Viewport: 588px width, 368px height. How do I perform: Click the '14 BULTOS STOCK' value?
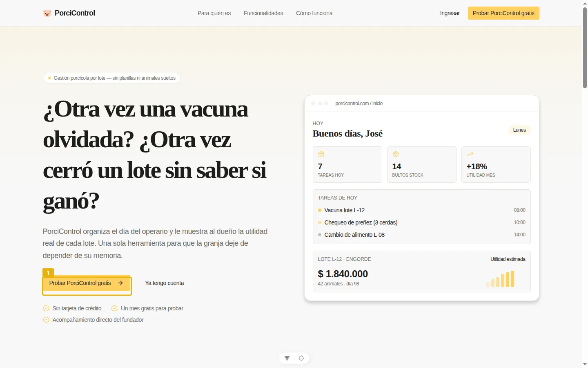point(396,166)
